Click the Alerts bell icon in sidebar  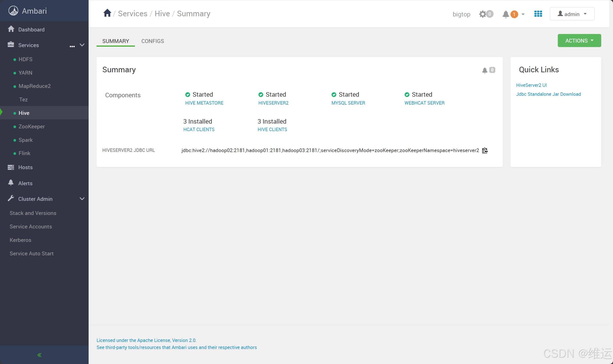coord(11,183)
